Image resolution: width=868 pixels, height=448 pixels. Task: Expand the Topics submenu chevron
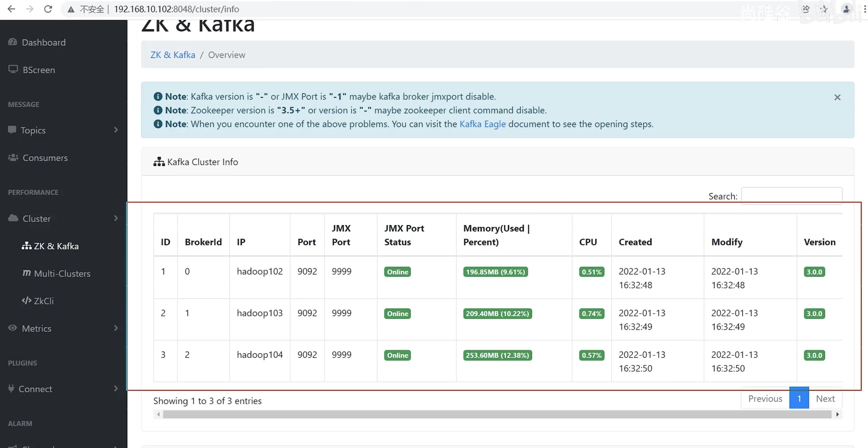point(116,130)
